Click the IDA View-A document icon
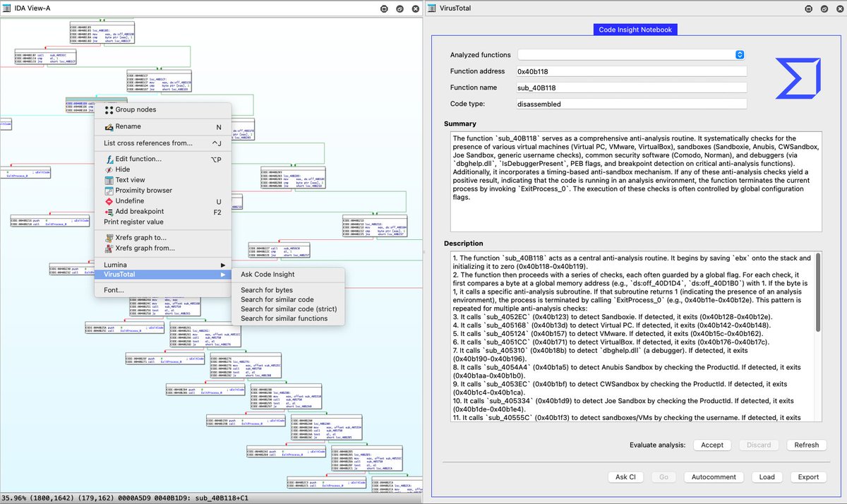Screen dimensions: 847x504 point(6,8)
